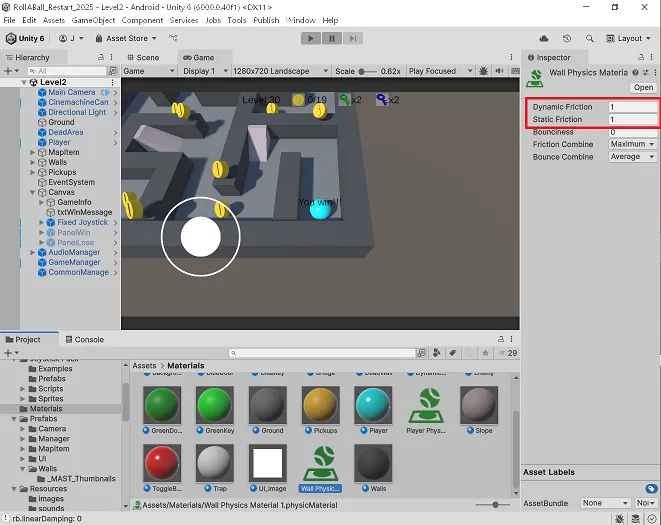
Task: Select the ToggleB red material asset
Action: pyautogui.click(x=161, y=464)
